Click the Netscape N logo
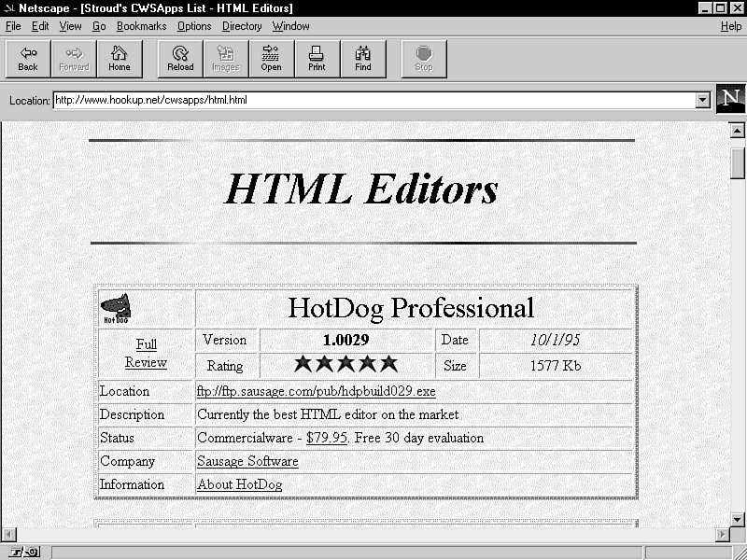This screenshot has width=747, height=560. point(730,99)
